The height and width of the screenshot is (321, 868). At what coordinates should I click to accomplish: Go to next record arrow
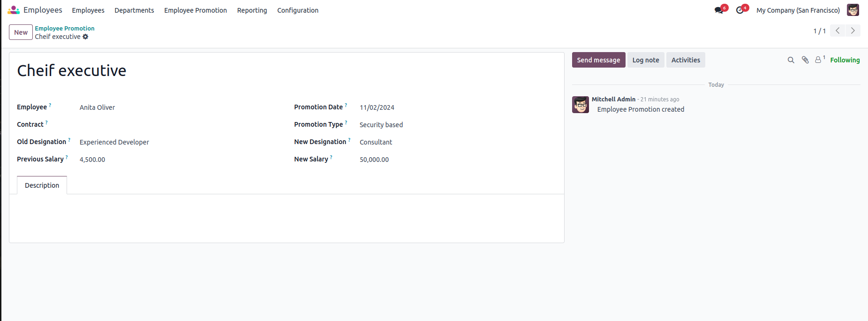pyautogui.click(x=853, y=31)
